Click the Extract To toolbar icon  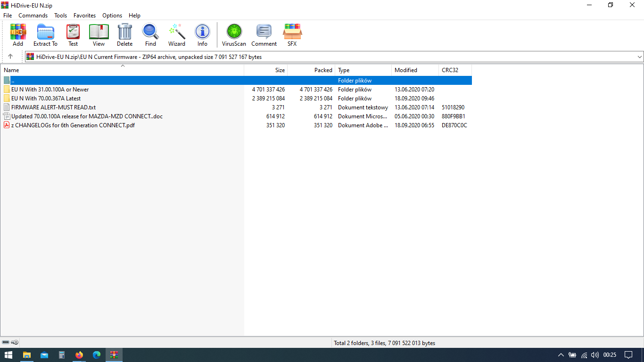45,35
